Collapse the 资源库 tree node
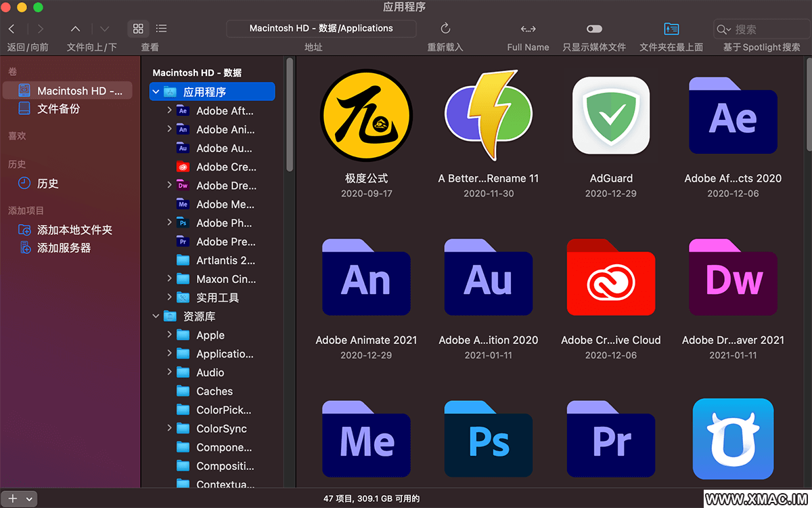 [156, 316]
